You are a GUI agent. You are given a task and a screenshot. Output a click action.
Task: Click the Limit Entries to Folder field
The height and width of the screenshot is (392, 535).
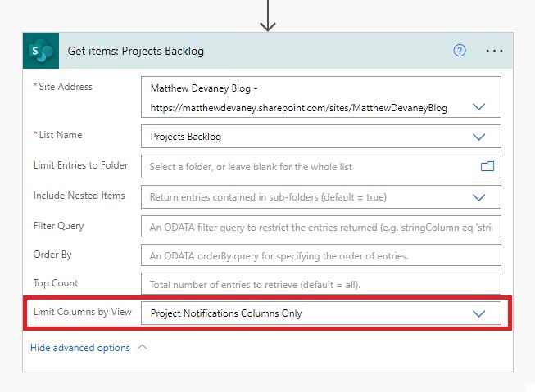coord(321,166)
